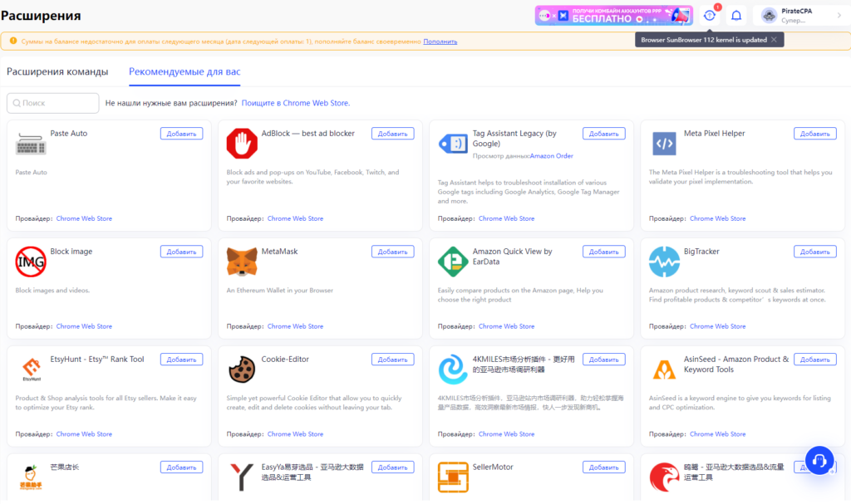851x504 pixels.
Task: Open the Поищите в Chrome Web Store link
Action: [296, 103]
